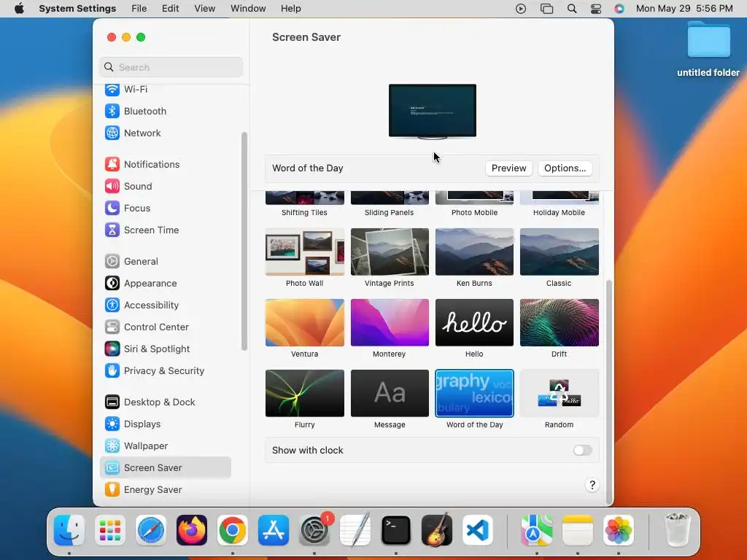Select the Message screen saver thumbnail
747x560 pixels.
[390, 393]
